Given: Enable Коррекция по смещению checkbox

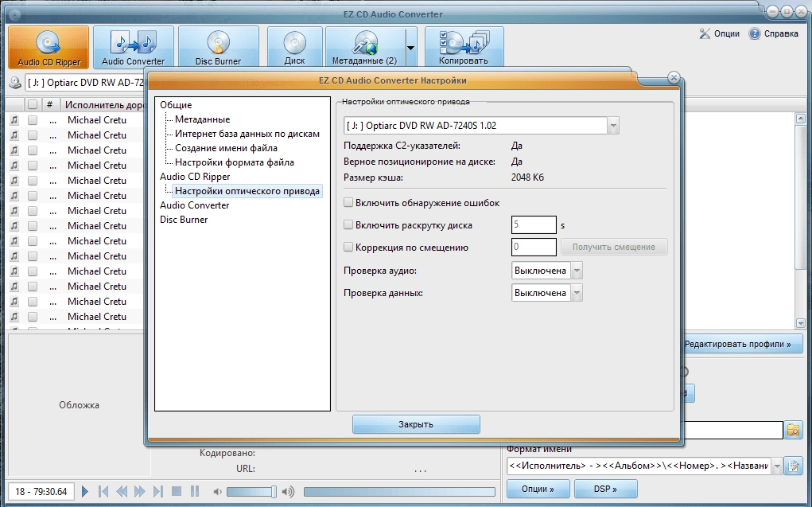Looking at the screenshot, I should (x=348, y=248).
